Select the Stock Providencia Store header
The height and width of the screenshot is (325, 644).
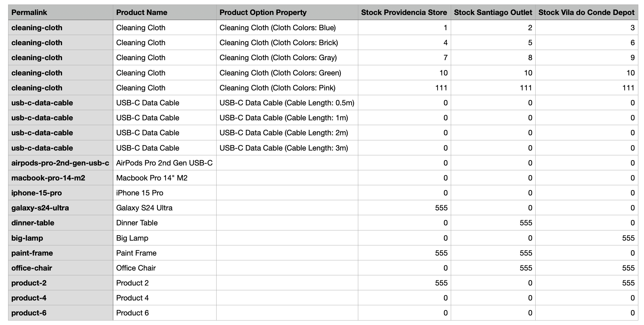[x=404, y=12]
